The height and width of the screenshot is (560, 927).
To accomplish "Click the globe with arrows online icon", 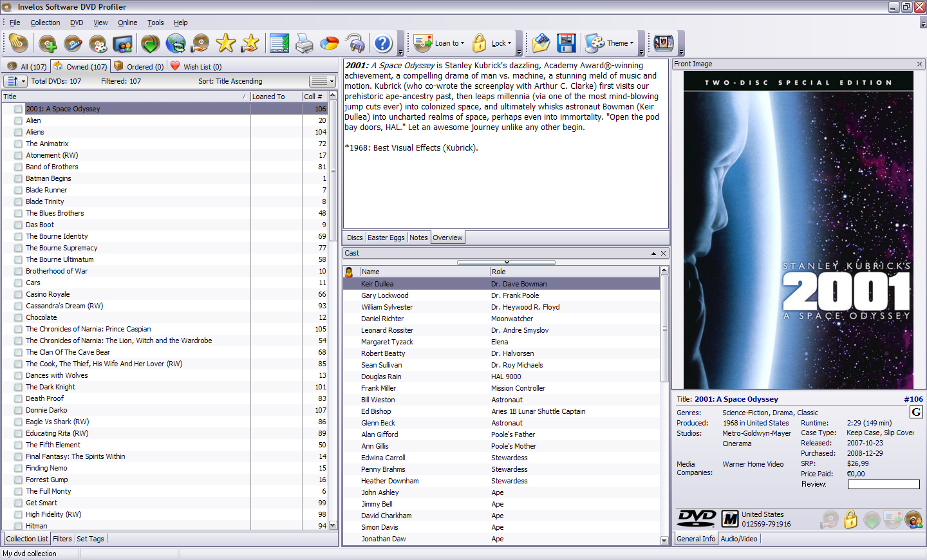I will click(x=176, y=43).
